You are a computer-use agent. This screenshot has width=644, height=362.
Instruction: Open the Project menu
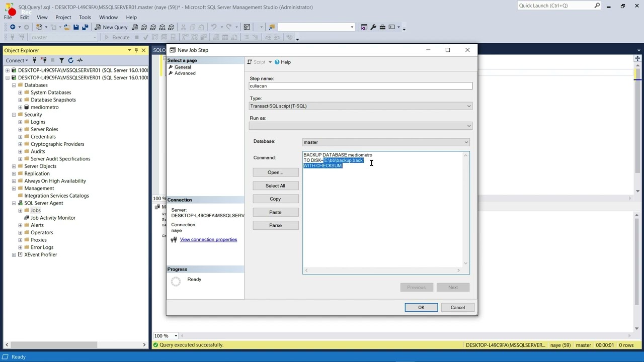click(63, 17)
